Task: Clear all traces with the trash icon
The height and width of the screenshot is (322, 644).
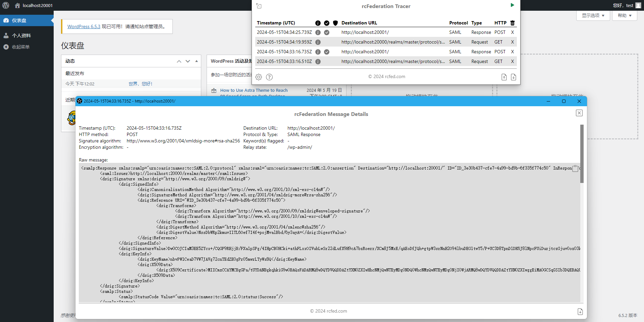Action: [x=512, y=23]
